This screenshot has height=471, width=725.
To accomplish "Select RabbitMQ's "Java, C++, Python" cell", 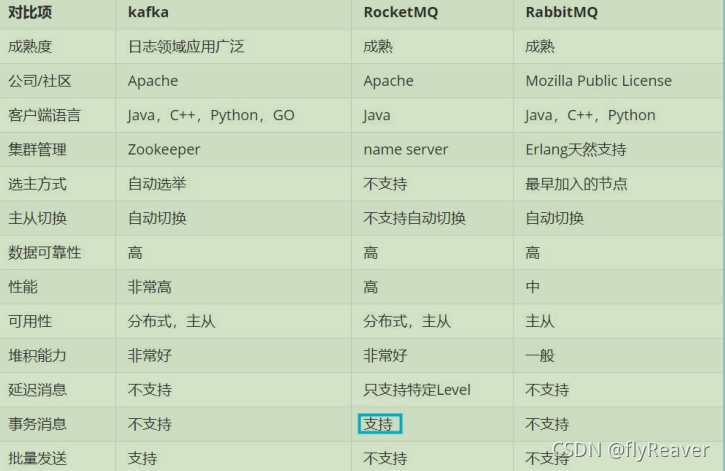I will click(x=590, y=115).
